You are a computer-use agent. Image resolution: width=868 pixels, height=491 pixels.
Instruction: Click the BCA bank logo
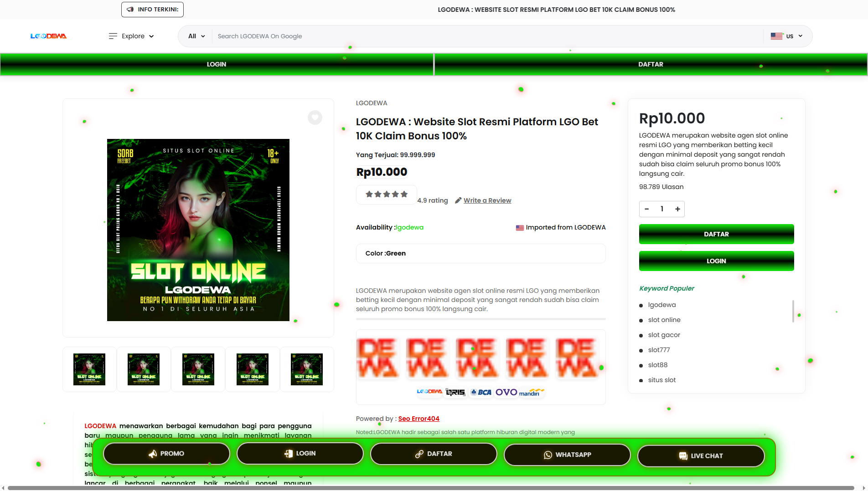(481, 392)
